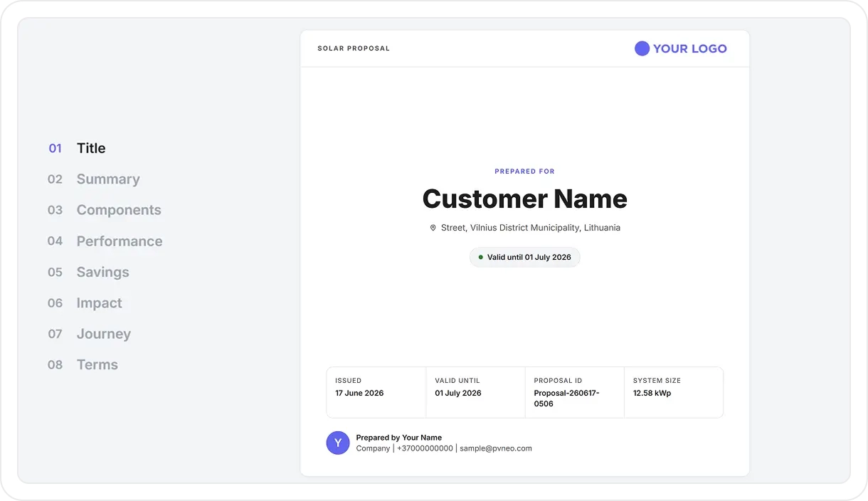868x501 pixels.
Task: Click the sample@pvneo.com email address
Action: pos(496,448)
